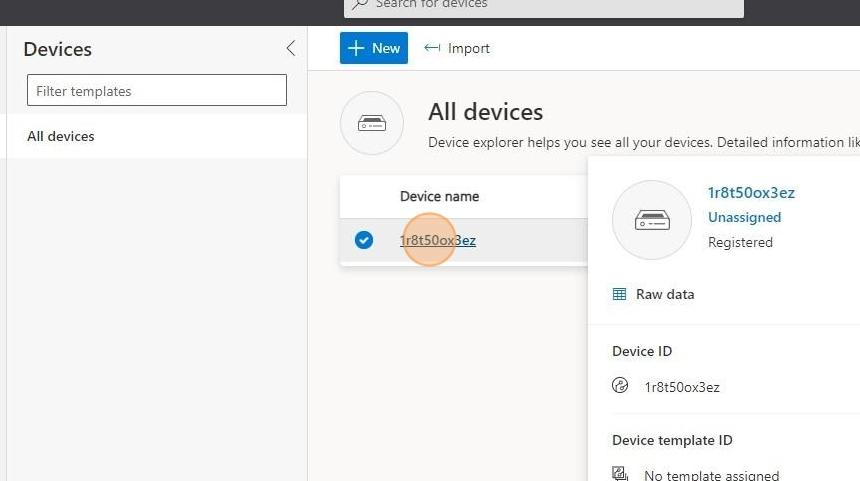Click the Device ID value text 1r8t50ox3ez
The image size is (860, 481).
[x=682, y=387]
